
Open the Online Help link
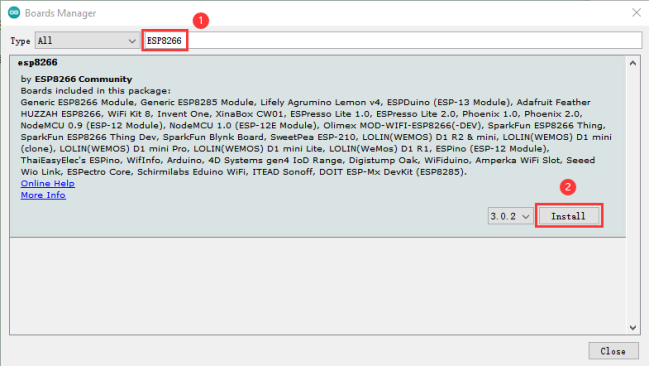48,183
